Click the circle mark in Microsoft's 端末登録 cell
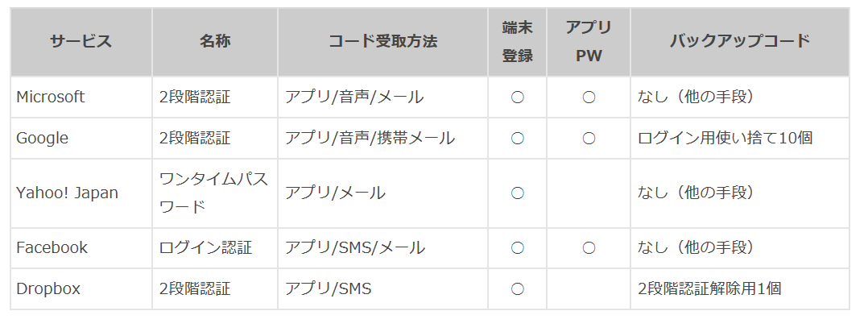 [x=517, y=97]
